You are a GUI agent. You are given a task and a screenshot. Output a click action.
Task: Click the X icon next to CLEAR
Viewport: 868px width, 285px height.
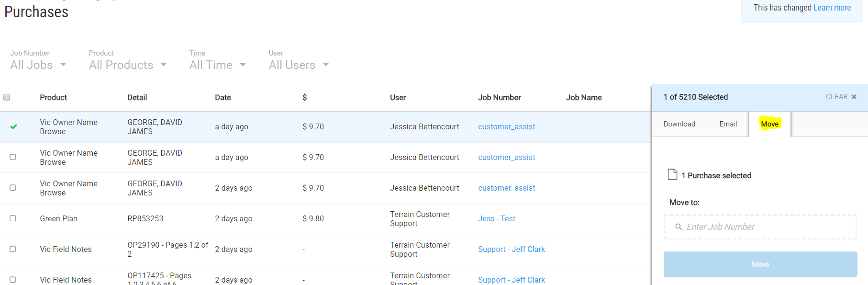pyautogui.click(x=854, y=97)
